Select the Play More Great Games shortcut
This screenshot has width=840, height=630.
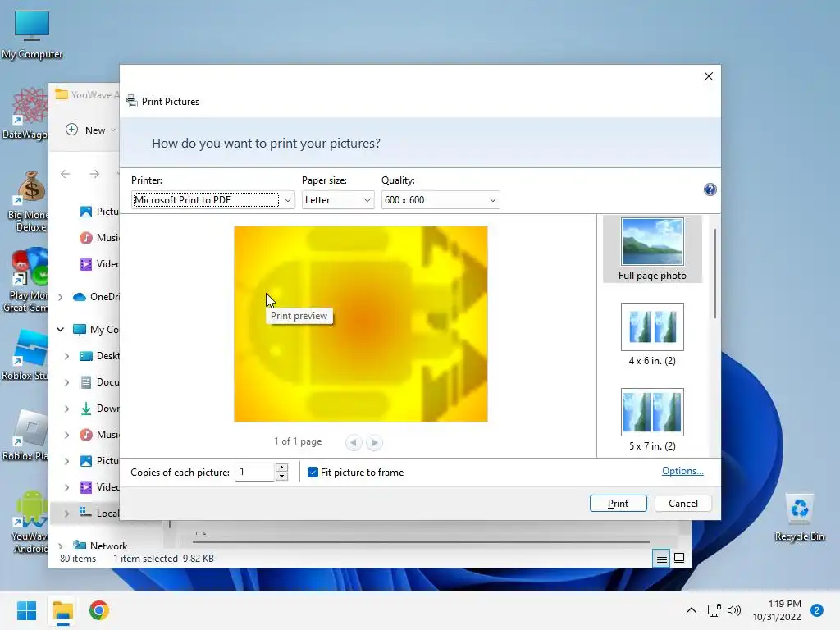pos(25,280)
